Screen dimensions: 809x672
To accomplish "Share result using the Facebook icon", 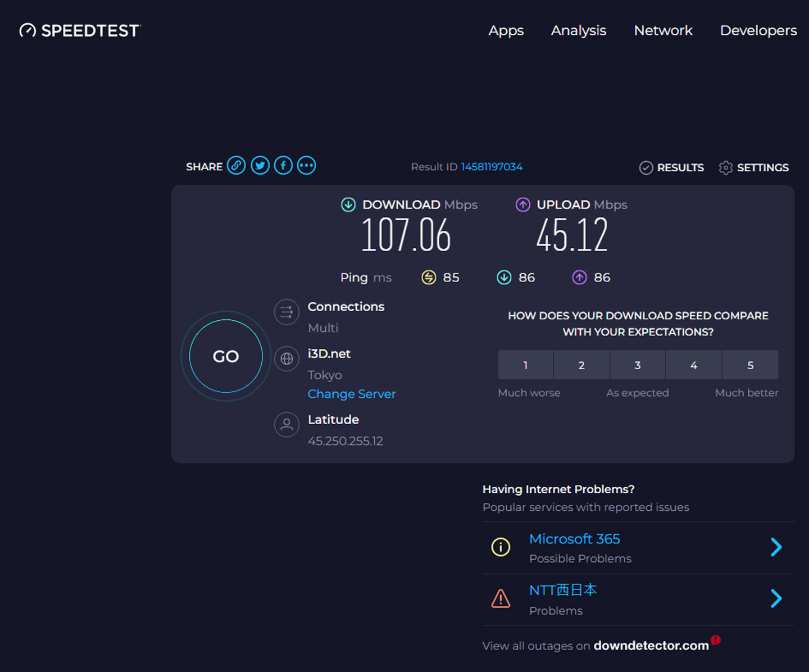I will tap(283, 166).
